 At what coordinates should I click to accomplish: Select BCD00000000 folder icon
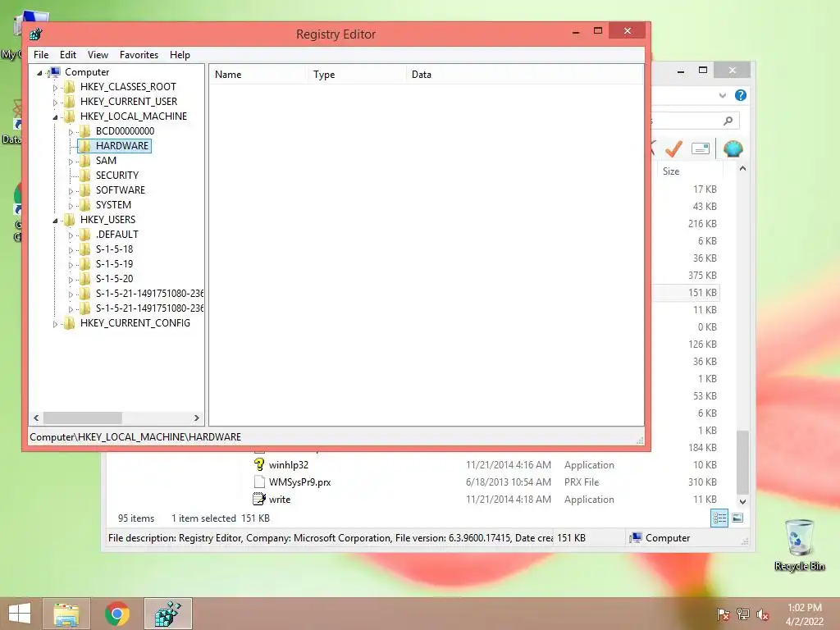point(85,131)
